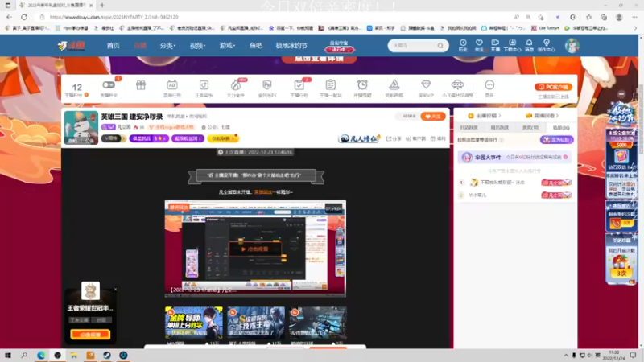The image size is (644, 362).
Task: Click the PC客户端 button
Action: pos(553,87)
